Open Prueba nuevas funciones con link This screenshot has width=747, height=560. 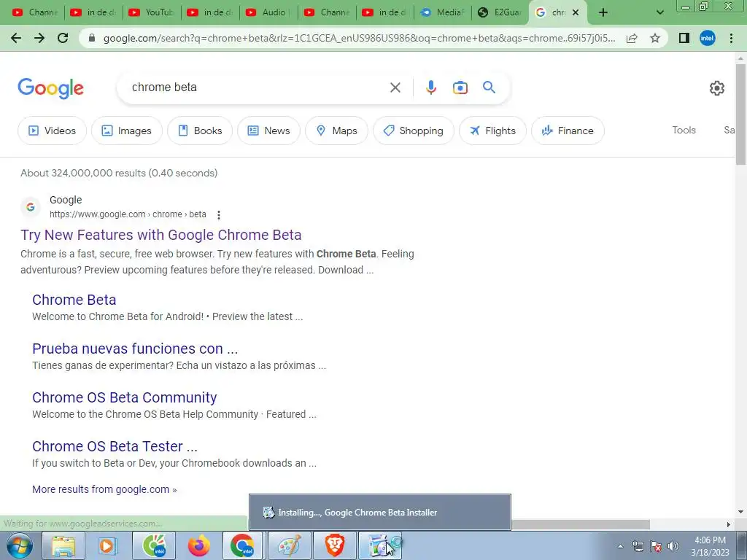click(x=135, y=349)
